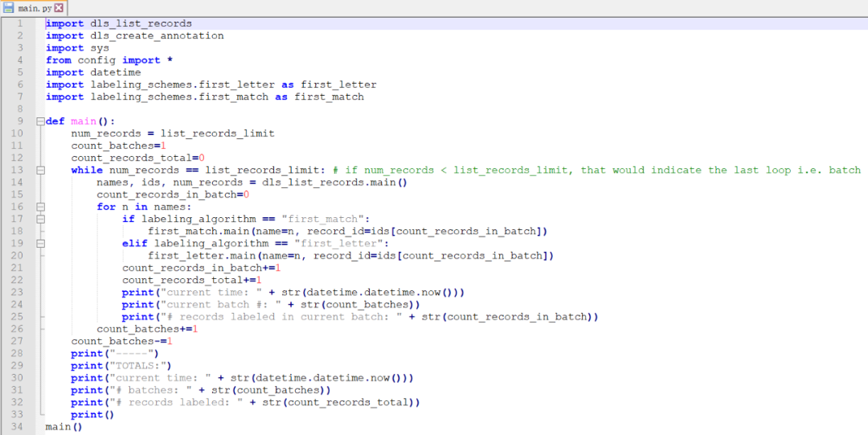Click on "import dls_list_records" text
The width and height of the screenshot is (868, 435).
(118, 23)
